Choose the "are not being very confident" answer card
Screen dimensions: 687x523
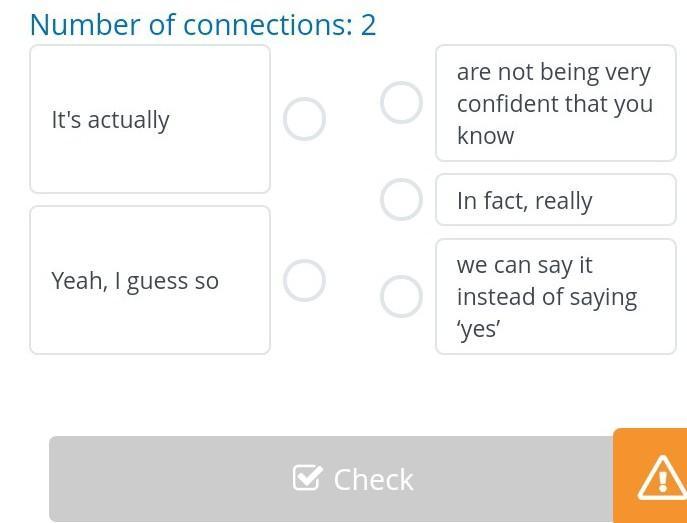pyautogui.click(x=555, y=103)
